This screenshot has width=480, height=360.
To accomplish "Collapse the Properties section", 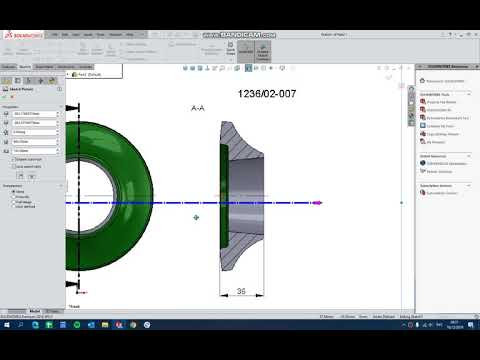I will [x=61, y=107].
